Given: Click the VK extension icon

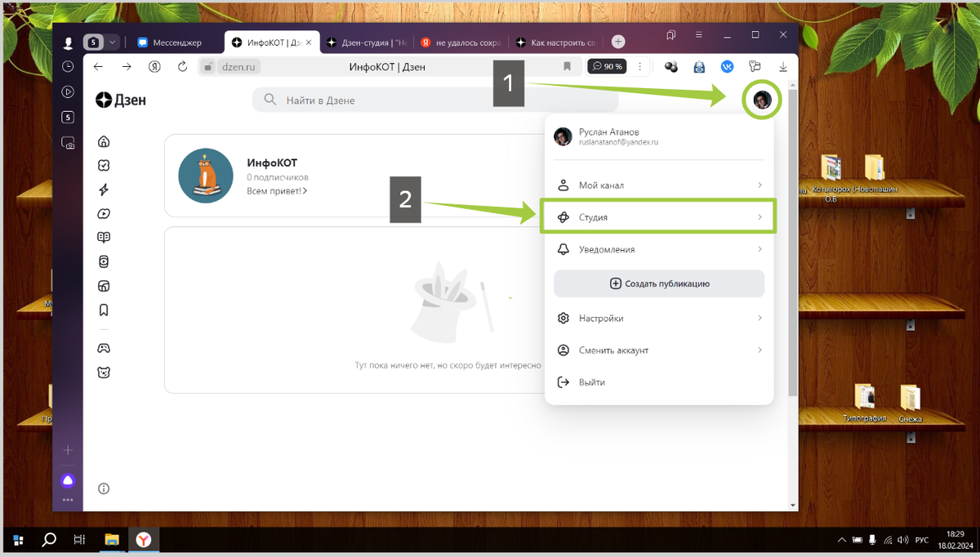Looking at the screenshot, I should 727,66.
